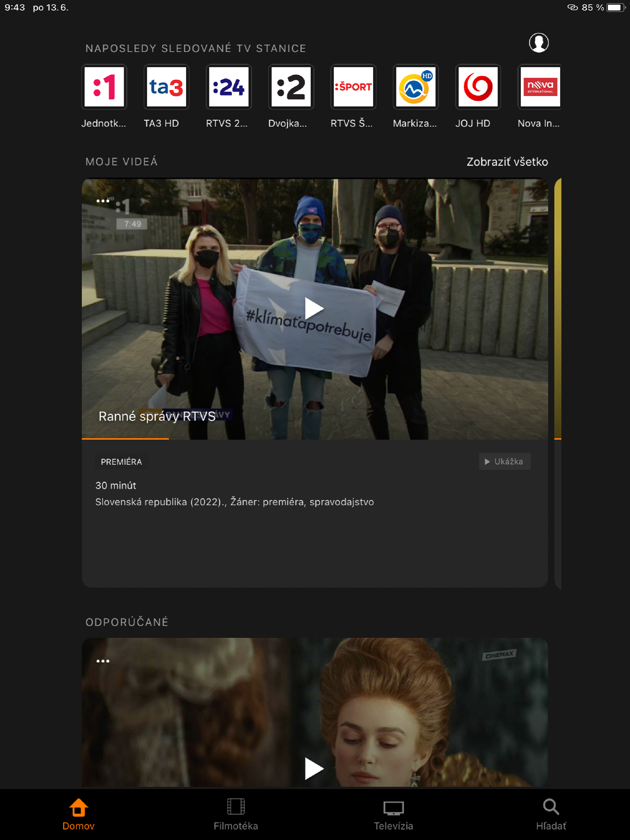The image size is (630, 840).
Task: Open options menu on Ranné správy video
Action: 103,201
